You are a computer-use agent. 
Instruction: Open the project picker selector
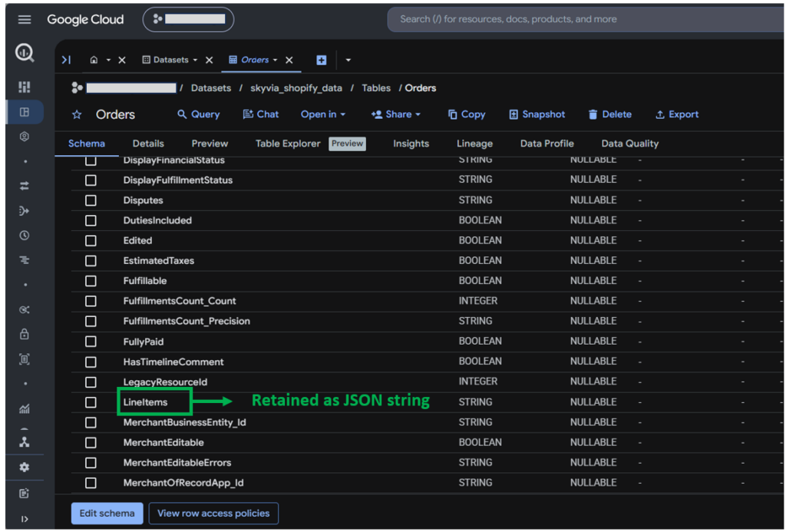point(189,19)
